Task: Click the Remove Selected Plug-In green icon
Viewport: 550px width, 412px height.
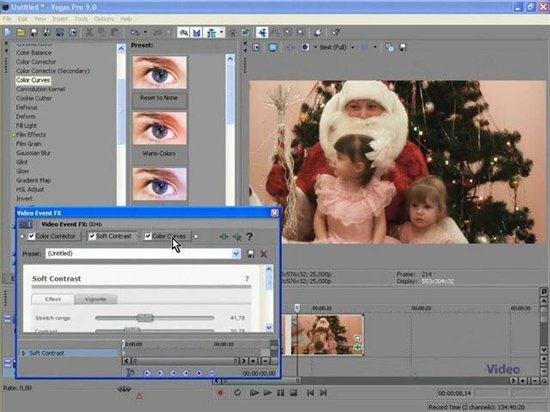Action: click(237, 237)
